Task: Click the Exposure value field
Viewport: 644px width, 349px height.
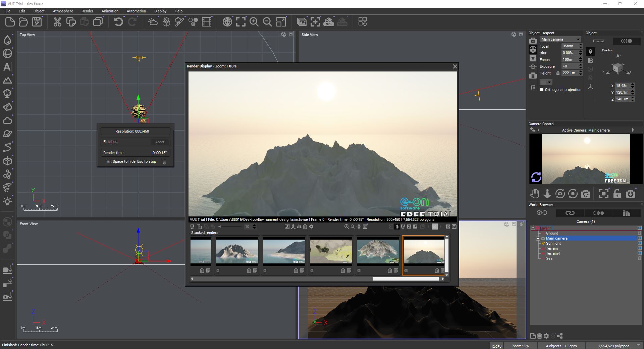Action: 570,66
